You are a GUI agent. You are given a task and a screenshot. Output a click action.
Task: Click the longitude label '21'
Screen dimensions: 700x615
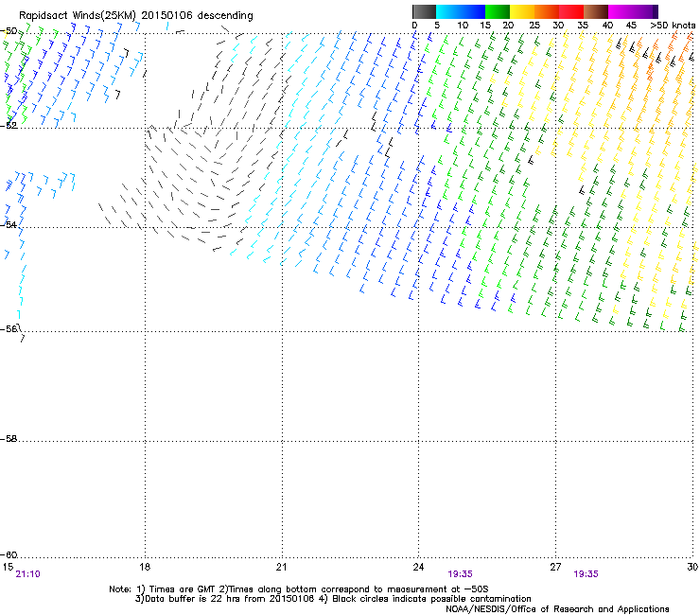281,567
